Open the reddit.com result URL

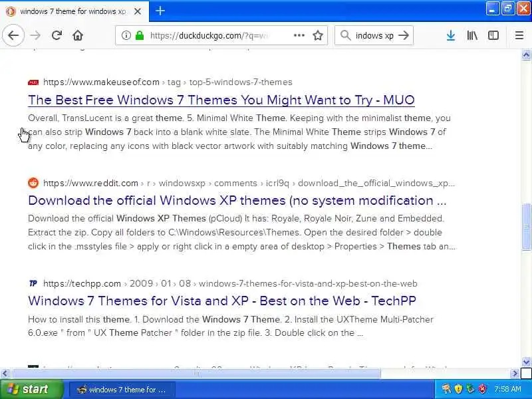(249, 184)
